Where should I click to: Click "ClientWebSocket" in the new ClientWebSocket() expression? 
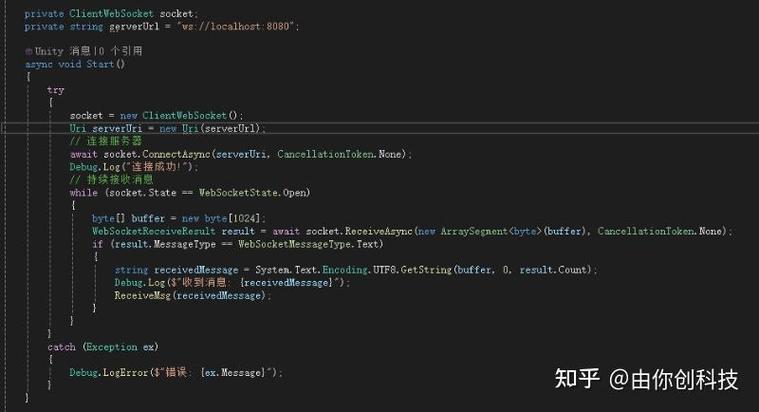pos(184,115)
